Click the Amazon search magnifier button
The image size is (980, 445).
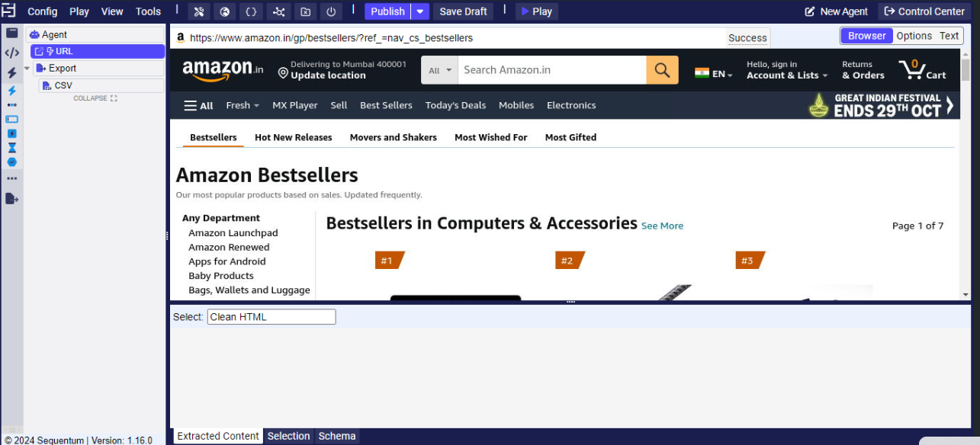click(x=662, y=70)
